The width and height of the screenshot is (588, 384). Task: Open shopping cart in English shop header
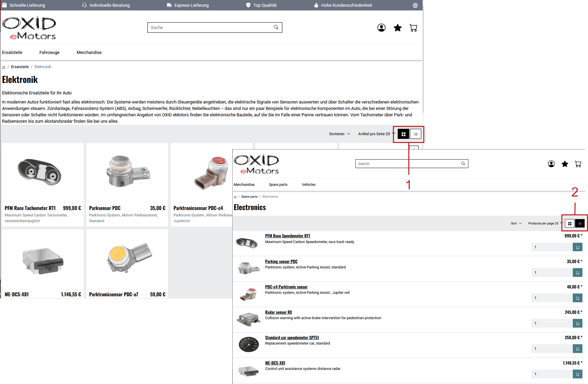pyautogui.click(x=578, y=164)
